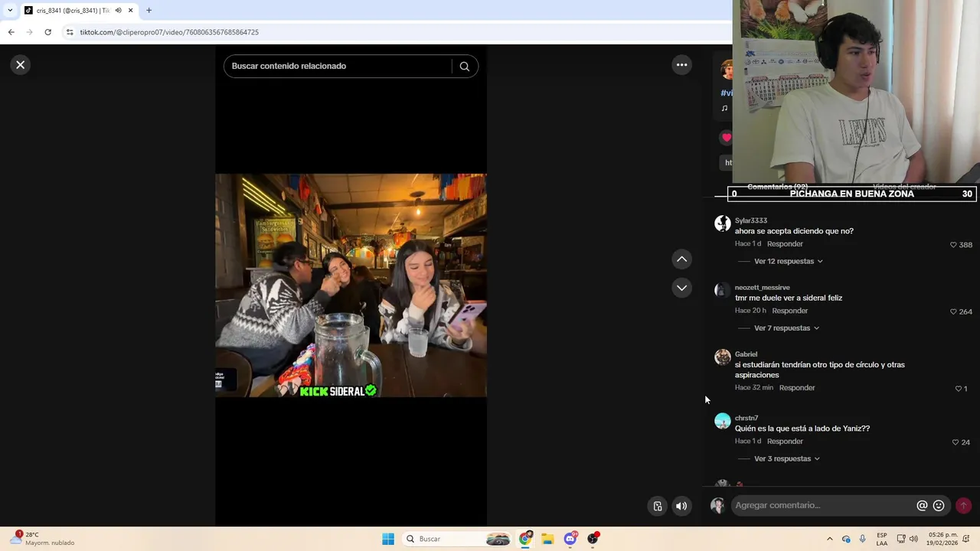Select comment text 'tmr me duele ver a sideral feliz'
The image size is (980, 551).
coord(789,298)
